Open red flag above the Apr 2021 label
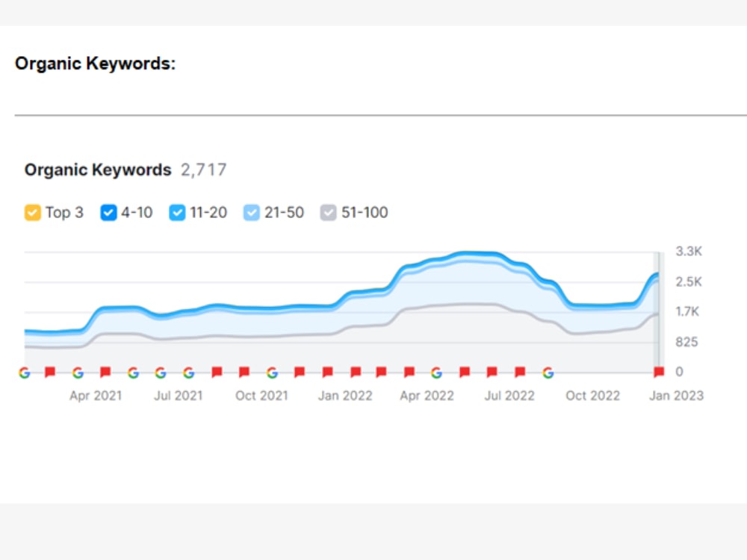Viewport: 747px width, 560px height. pos(106,372)
